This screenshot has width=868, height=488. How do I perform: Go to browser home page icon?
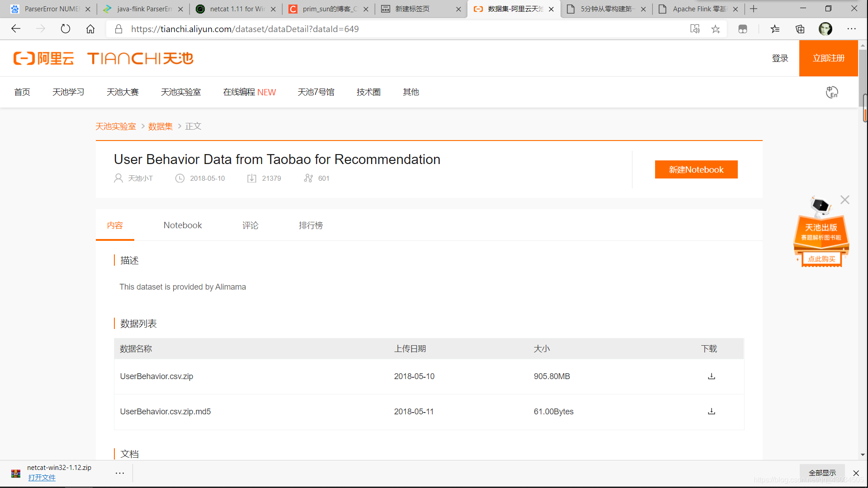(x=90, y=29)
